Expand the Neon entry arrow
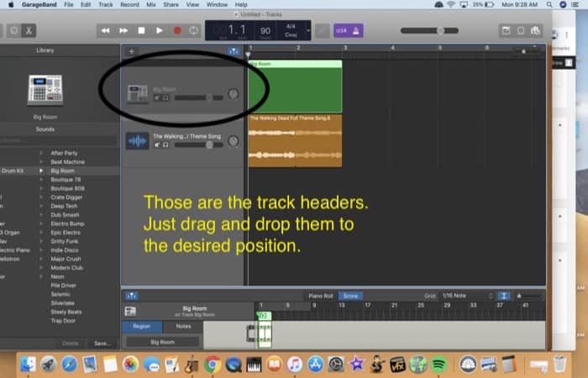 tap(41, 276)
